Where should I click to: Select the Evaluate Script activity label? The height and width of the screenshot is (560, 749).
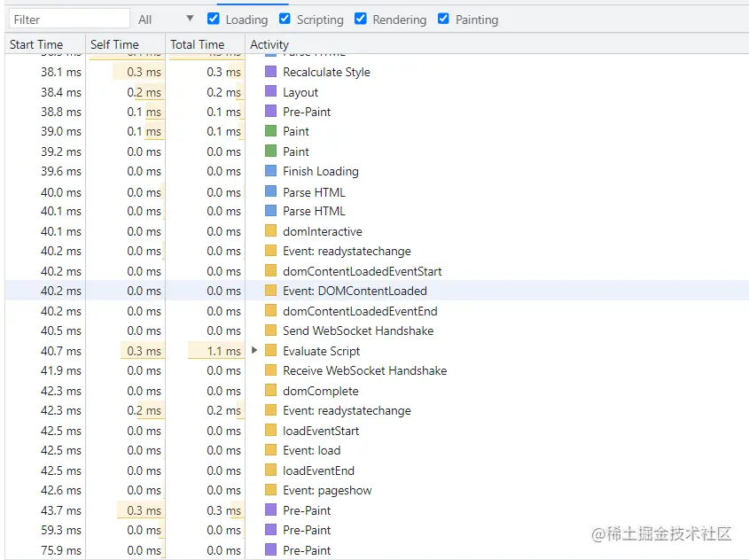click(322, 352)
